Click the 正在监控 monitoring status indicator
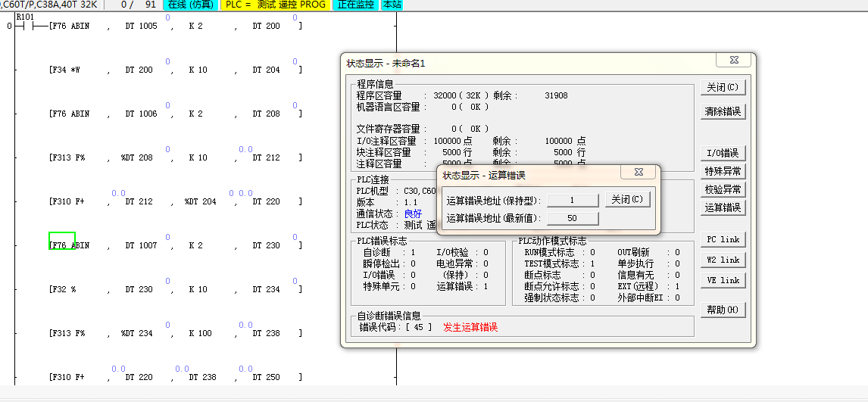 (355, 5)
